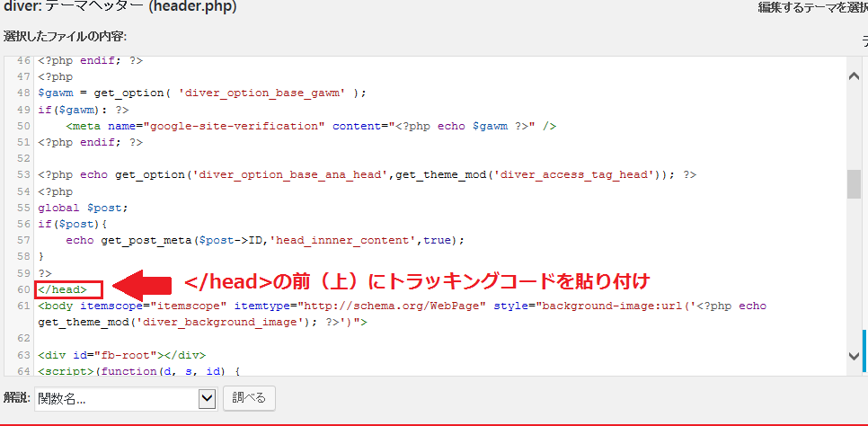Click the 選択したファイルの内容 label
Screen dimensions: 868x426
[65, 36]
